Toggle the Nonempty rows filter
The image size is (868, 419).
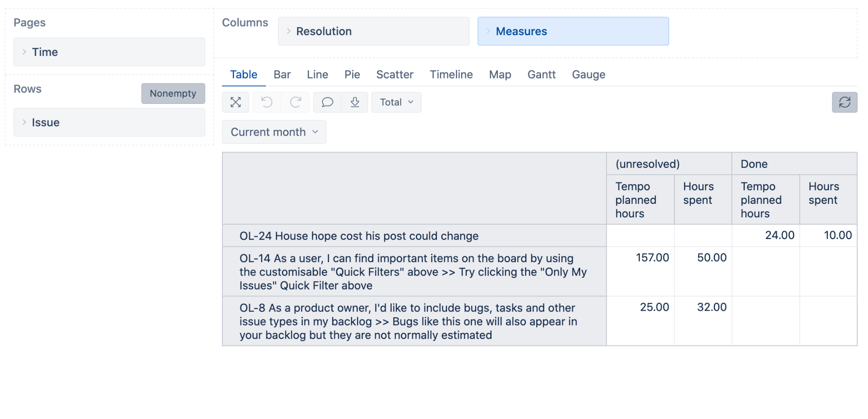173,93
